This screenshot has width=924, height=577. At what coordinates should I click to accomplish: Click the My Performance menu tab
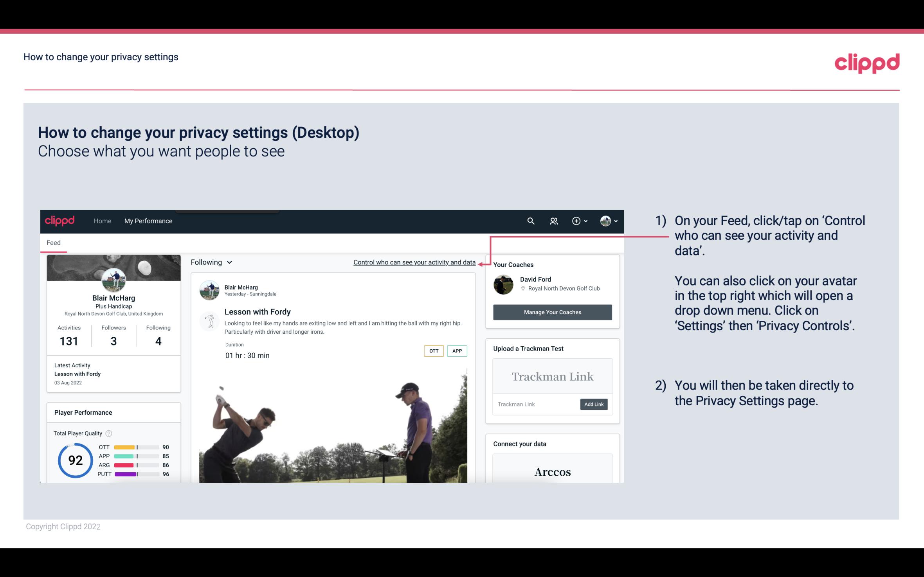pyautogui.click(x=148, y=221)
